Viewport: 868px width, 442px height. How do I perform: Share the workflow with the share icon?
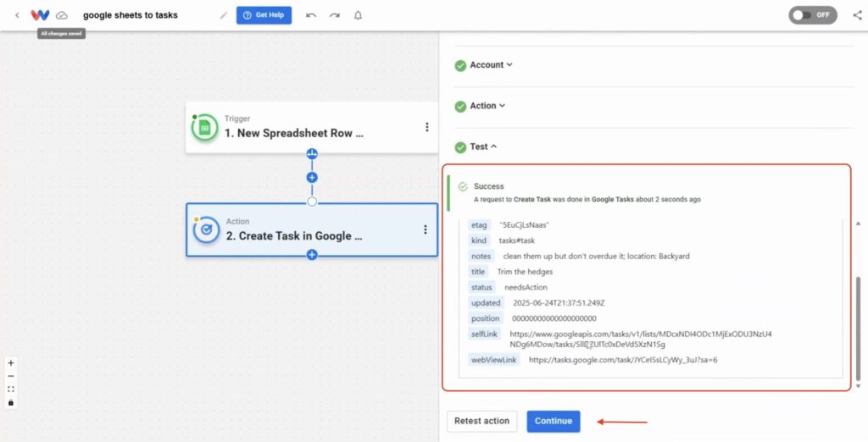click(858, 15)
